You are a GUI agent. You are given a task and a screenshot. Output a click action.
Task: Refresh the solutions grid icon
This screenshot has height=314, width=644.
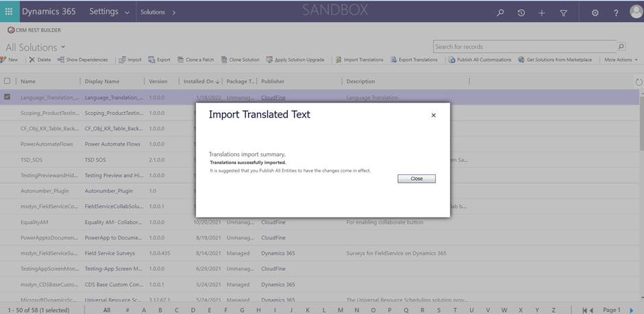pos(639,82)
